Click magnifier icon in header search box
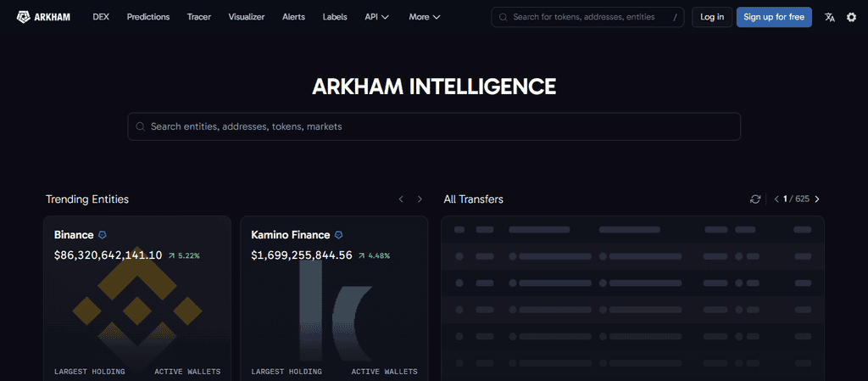 click(503, 17)
